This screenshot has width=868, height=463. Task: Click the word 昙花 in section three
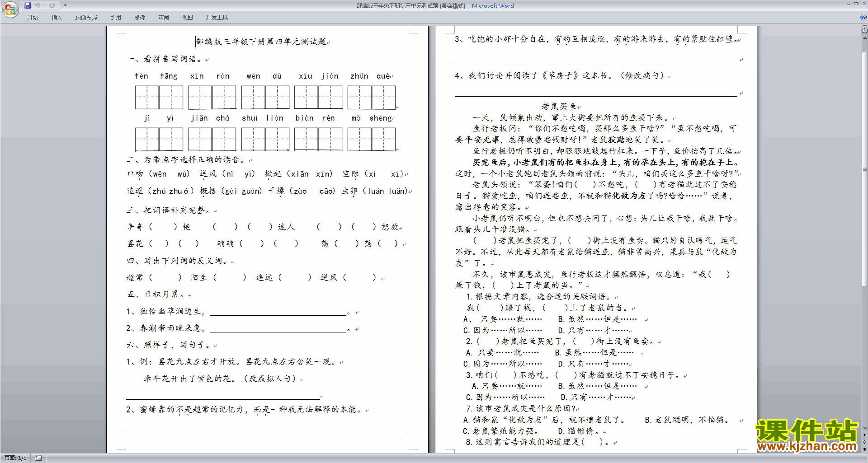coord(135,244)
